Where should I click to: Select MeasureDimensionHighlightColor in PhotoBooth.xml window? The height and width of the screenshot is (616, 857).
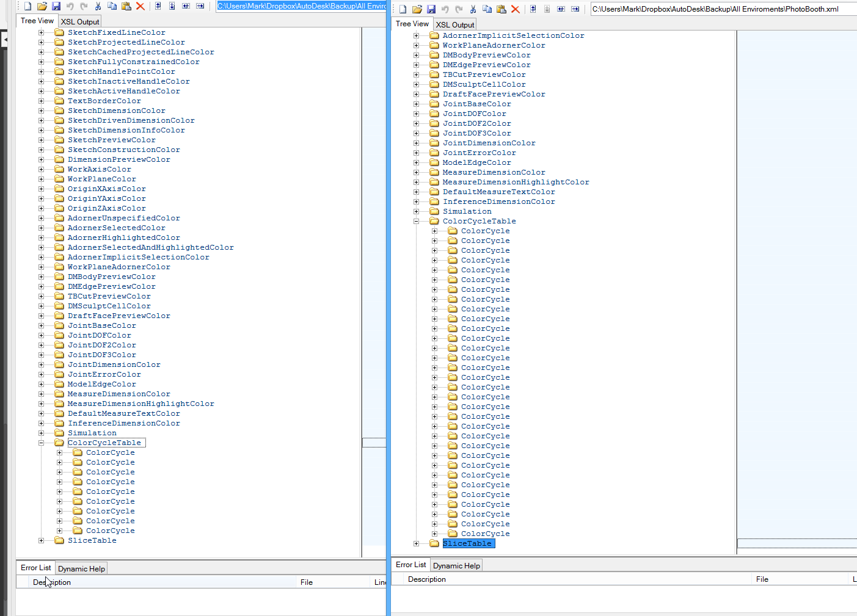pyautogui.click(x=516, y=182)
